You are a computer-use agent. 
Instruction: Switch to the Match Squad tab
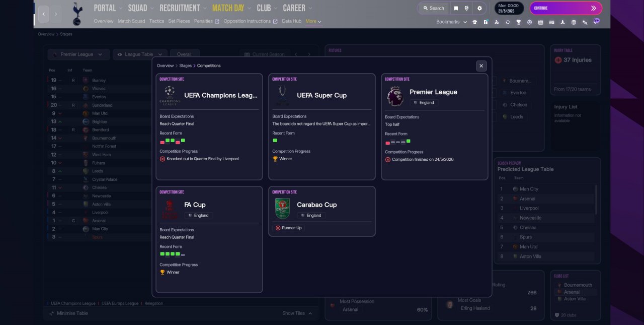[x=131, y=21]
